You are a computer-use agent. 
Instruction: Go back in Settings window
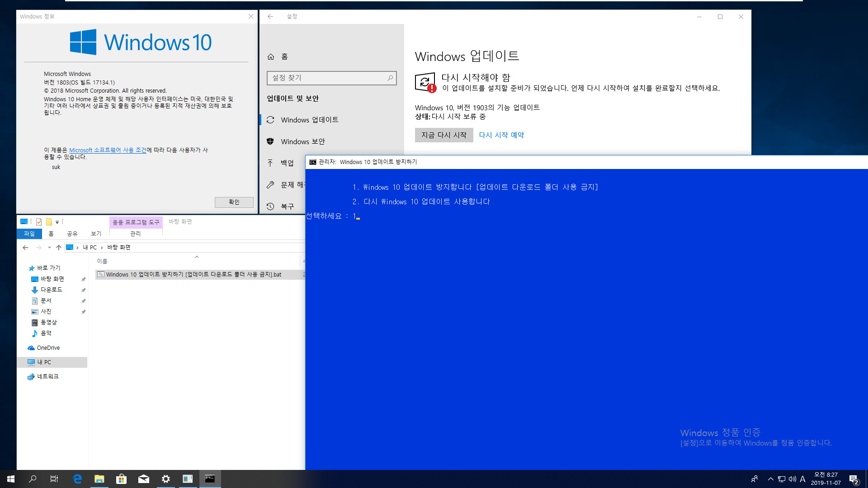[270, 17]
